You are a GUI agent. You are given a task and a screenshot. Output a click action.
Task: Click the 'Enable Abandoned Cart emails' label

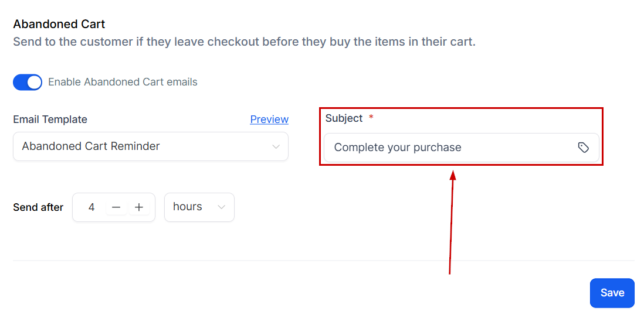123,82
